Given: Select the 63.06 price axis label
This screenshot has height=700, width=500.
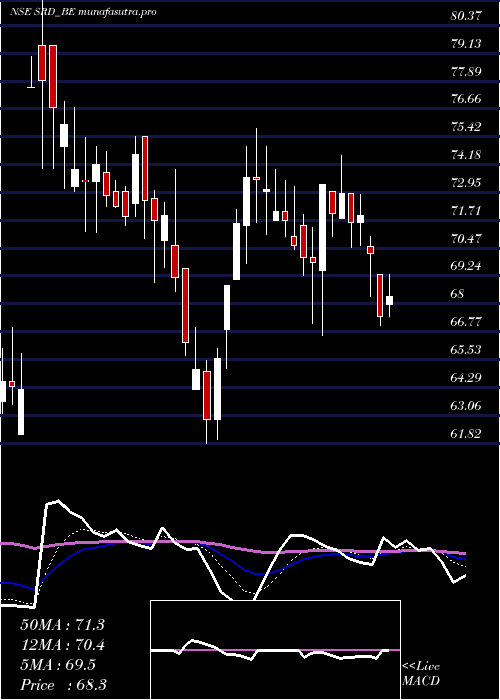Looking at the screenshot, I should [x=466, y=405].
